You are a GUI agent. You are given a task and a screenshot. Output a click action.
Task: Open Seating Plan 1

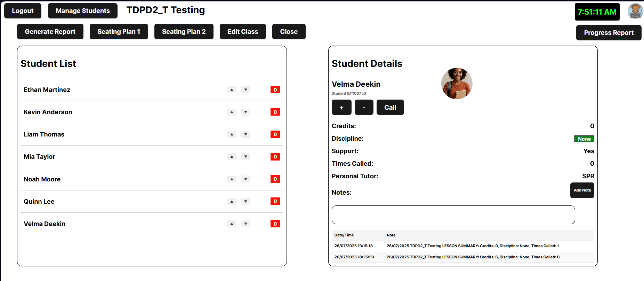119,32
